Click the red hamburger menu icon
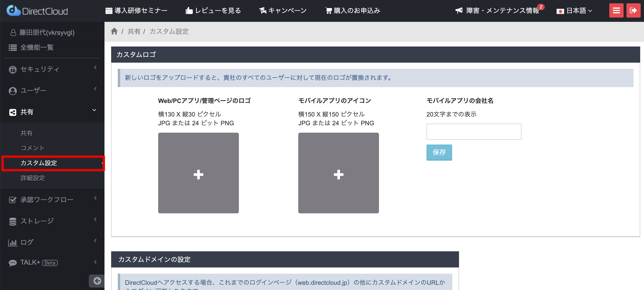This screenshot has width=644, height=290. click(x=616, y=10)
